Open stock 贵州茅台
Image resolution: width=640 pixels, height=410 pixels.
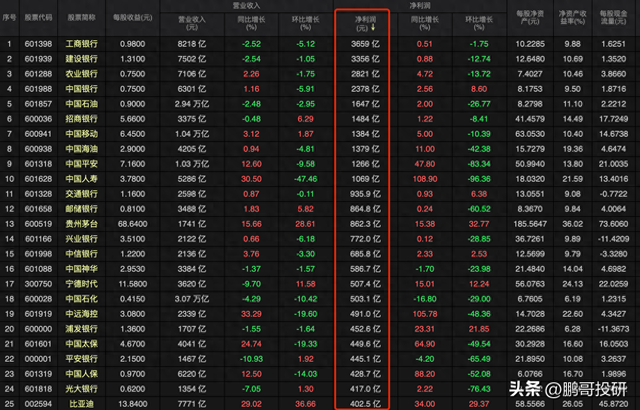point(82,224)
